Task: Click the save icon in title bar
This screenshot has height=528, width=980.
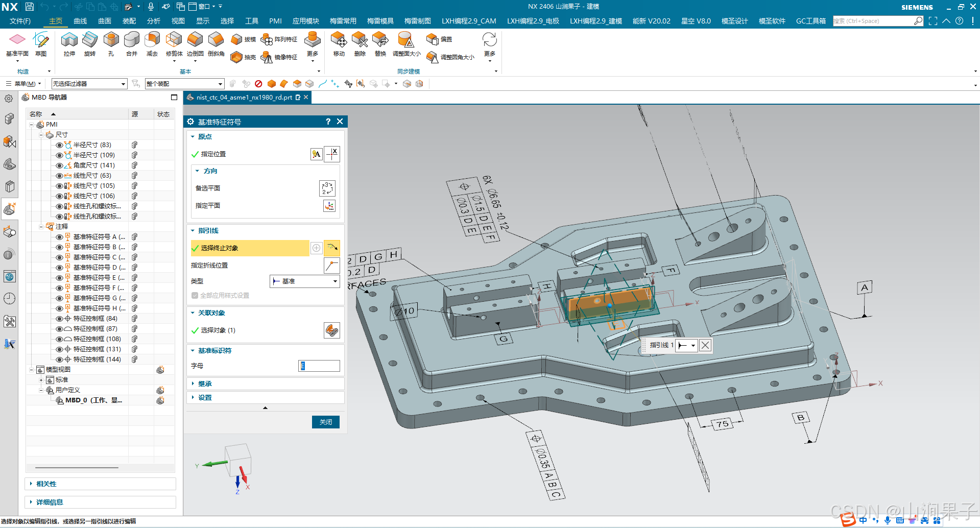Action: (x=29, y=7)
